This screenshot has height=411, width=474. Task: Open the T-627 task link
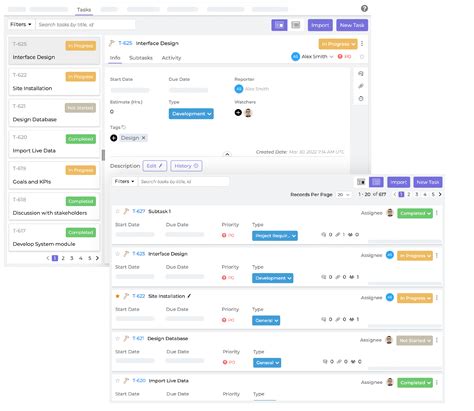point(138,211)
